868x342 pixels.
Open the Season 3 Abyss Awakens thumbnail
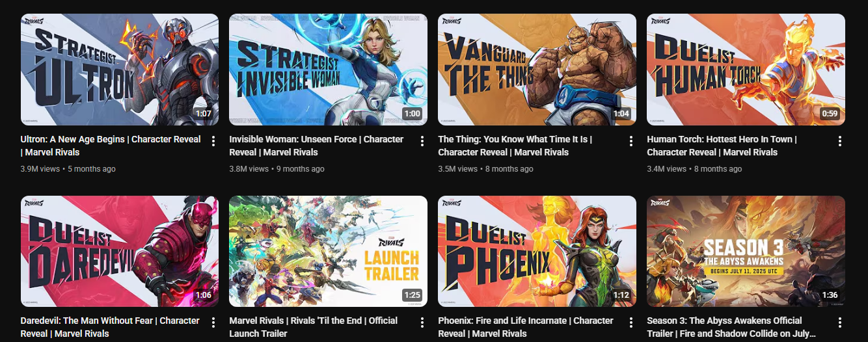pyautogui.click(x=746, y=252)
